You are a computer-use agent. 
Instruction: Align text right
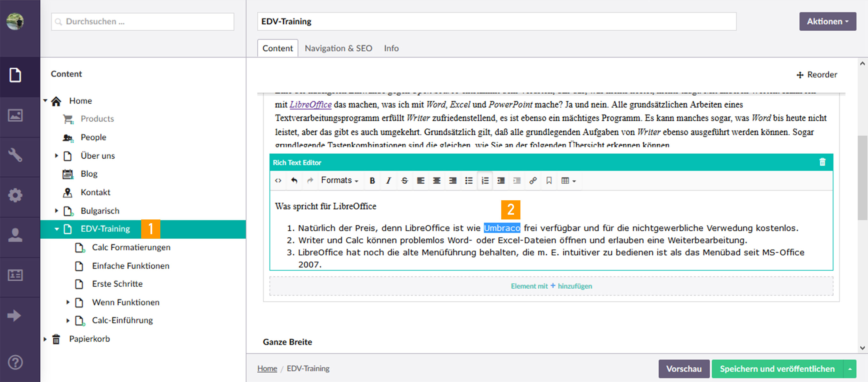click(x=453, y=180)
